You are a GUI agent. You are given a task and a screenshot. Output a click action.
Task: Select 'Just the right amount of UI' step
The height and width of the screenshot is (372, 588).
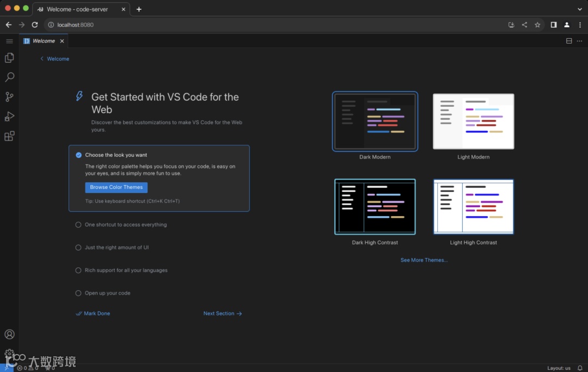click(x=117, y=247)
